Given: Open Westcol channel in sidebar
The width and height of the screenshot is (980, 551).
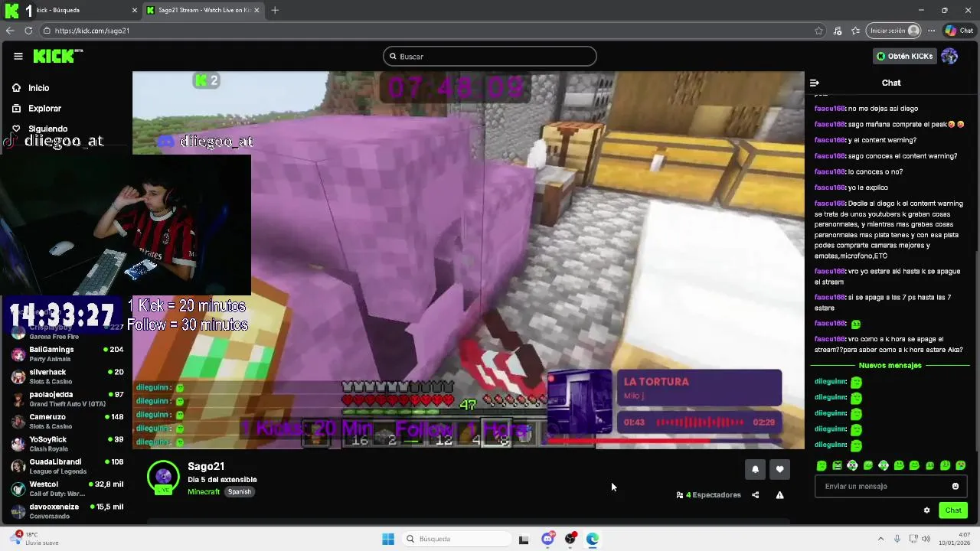Looking at the screenshot, I should point(67,488).
